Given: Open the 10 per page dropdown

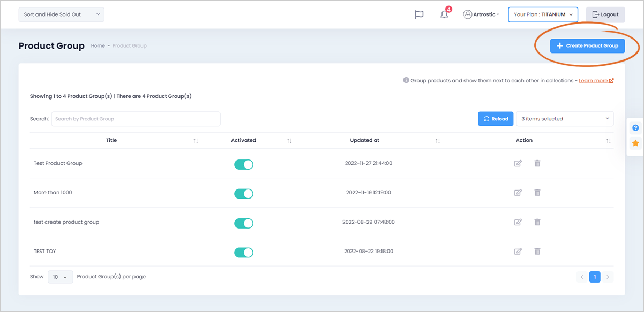Looking at the screenshot, I should pos(61,277).
